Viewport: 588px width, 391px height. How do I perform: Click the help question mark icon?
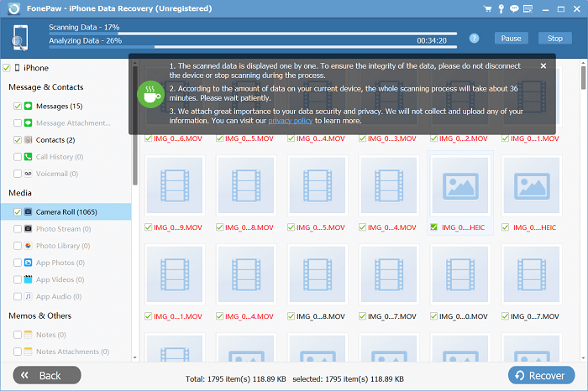(x=474, y=39)
